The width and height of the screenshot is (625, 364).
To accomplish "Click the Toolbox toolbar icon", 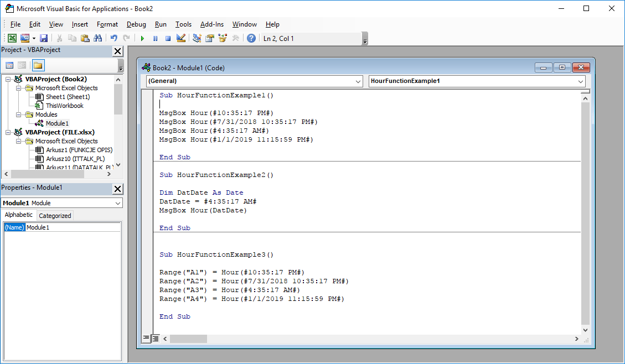I will (x=235, y=38).
